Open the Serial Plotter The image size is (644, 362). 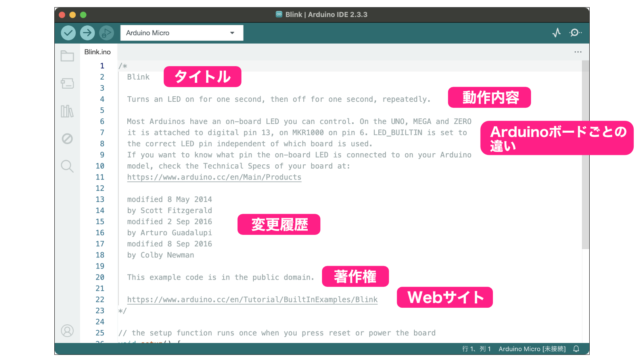[x=557, y=32]
